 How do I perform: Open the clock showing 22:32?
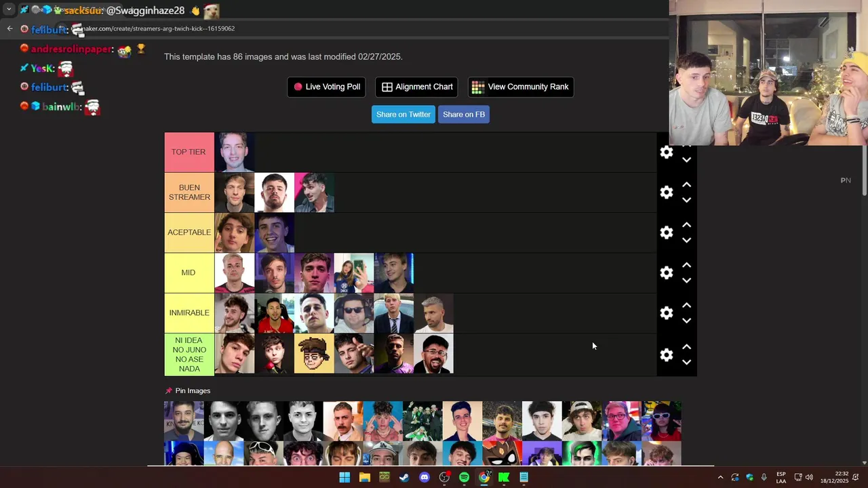coord(834,477)
